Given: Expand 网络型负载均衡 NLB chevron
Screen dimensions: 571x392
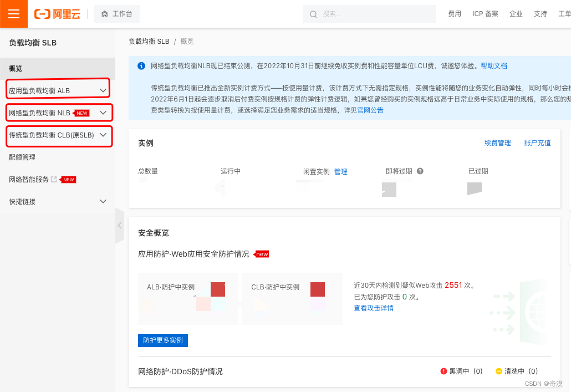Looking at the screenshot, I should tap(103, 113).
